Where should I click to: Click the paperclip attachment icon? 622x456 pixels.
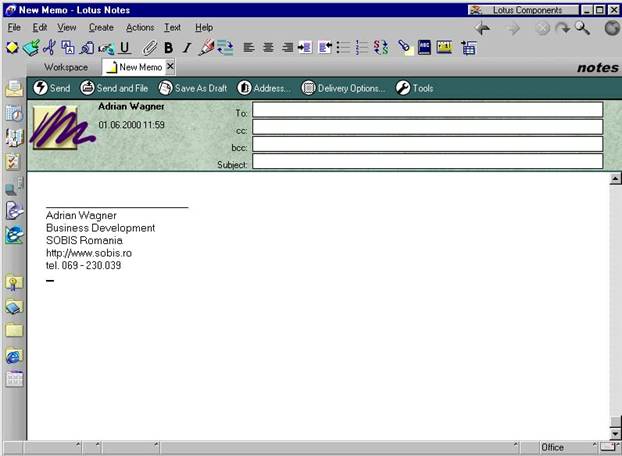[x=150, y=47]
